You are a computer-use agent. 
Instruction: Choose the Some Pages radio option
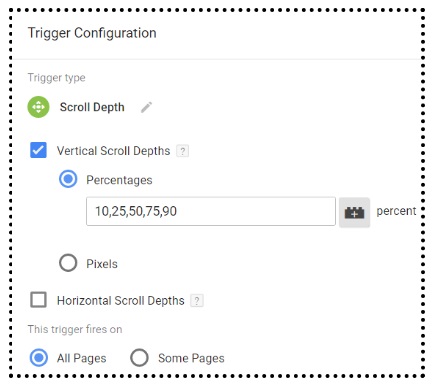pos(139,358)
